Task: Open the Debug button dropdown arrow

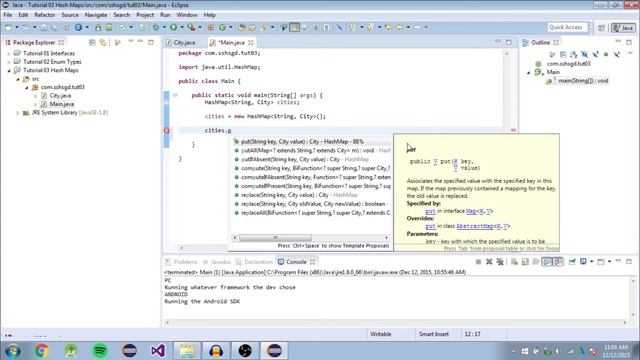Action: click(x=164, y=27)
